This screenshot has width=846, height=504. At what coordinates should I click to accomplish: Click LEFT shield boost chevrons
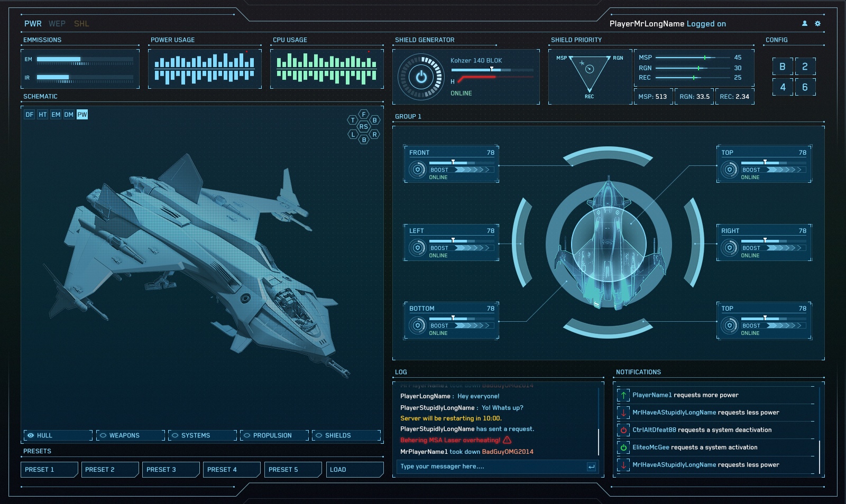(x=473, y=248)
